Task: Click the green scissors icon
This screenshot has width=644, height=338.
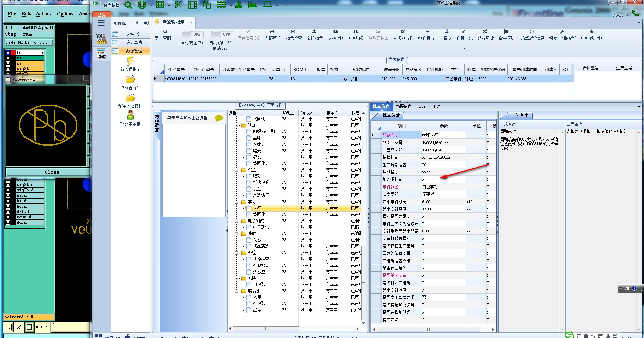Action: point(178,5)
